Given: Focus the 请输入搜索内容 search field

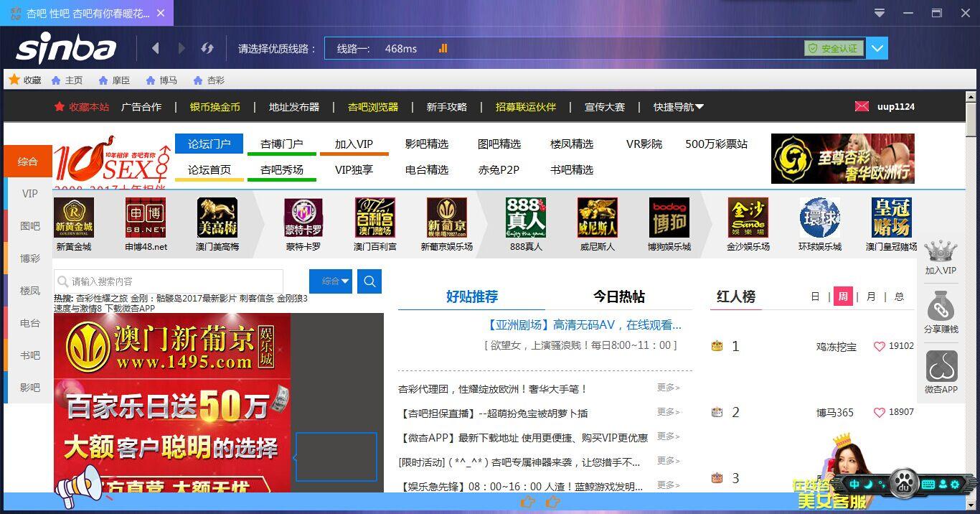Looking at the screenshot, I should click(169, 281).
